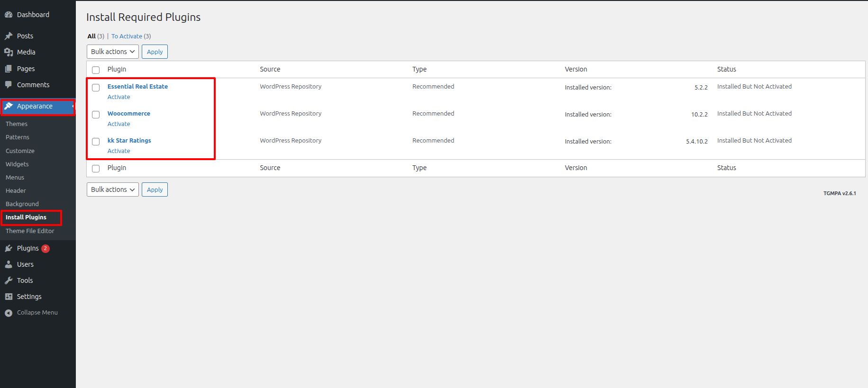Click the Pages icon in sidebar
The height and width of the screenshot is (388, 868).
coord(9,69)
